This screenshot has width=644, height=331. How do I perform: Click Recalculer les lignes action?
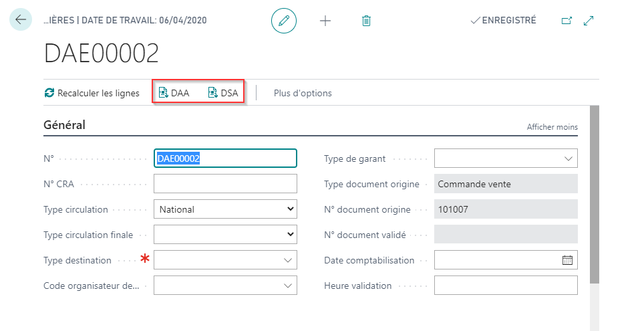pyautogui.click(x=92, y=93)
